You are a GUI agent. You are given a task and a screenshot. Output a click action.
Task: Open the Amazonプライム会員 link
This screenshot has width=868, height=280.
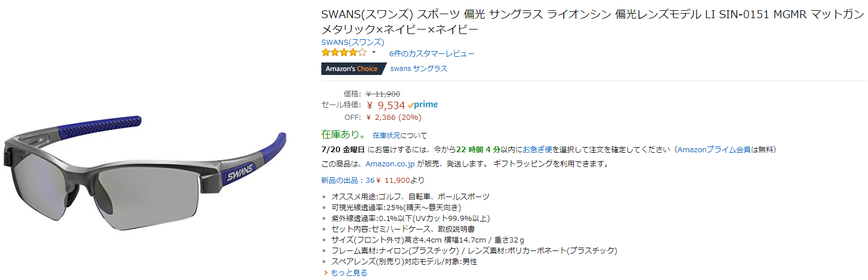click(x=714, y=150)
